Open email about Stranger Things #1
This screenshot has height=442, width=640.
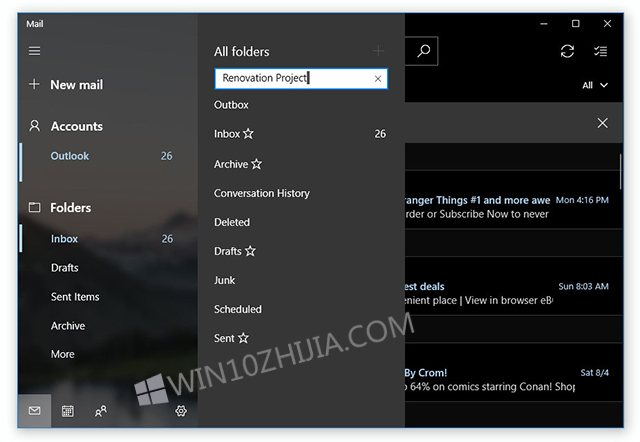[513, 200]
